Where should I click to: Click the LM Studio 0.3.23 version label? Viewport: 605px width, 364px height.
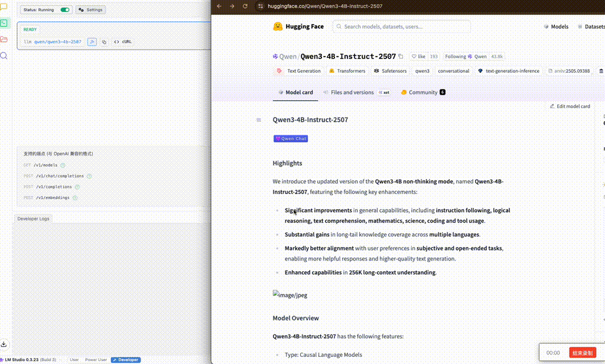[30, 360]
